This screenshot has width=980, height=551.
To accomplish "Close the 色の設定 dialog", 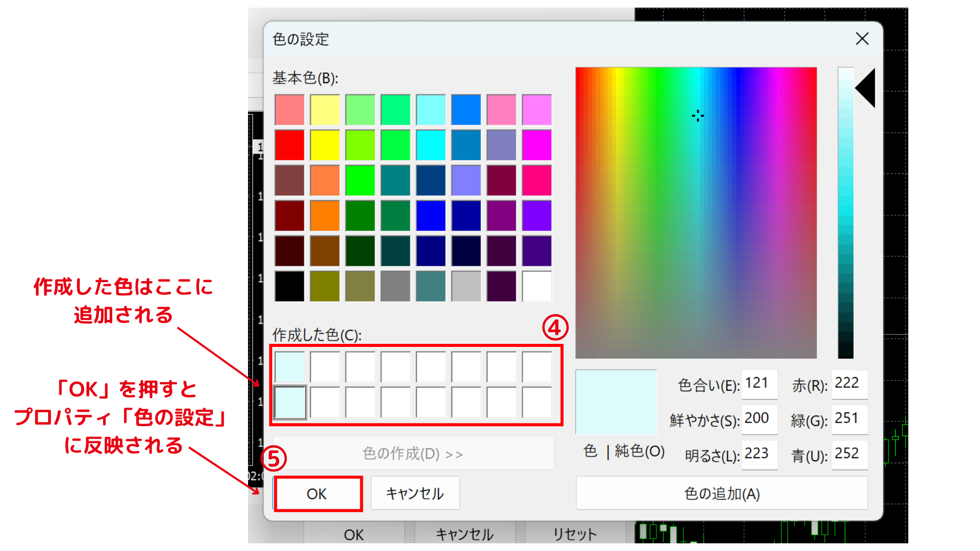I will tap(862, 39).
